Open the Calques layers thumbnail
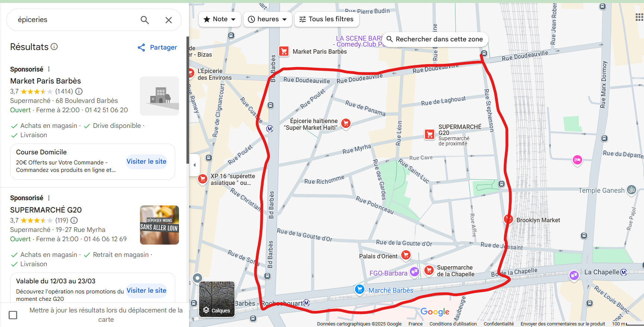644x327 pixels. 217,299
